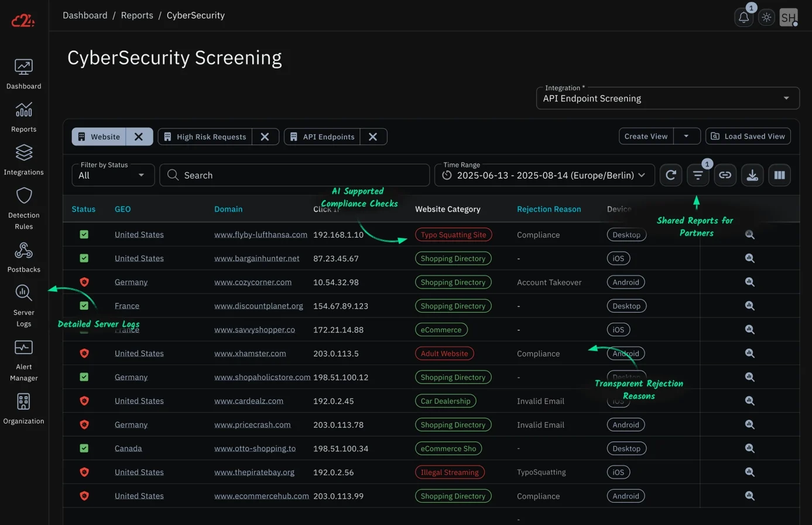Click the c2i logo

(x=23, y=20)
